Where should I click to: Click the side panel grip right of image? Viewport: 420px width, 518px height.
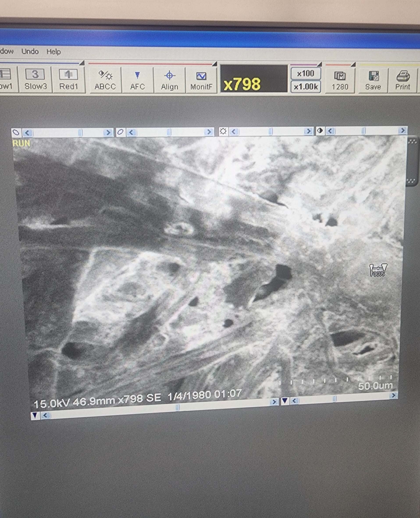pos(412,161)
